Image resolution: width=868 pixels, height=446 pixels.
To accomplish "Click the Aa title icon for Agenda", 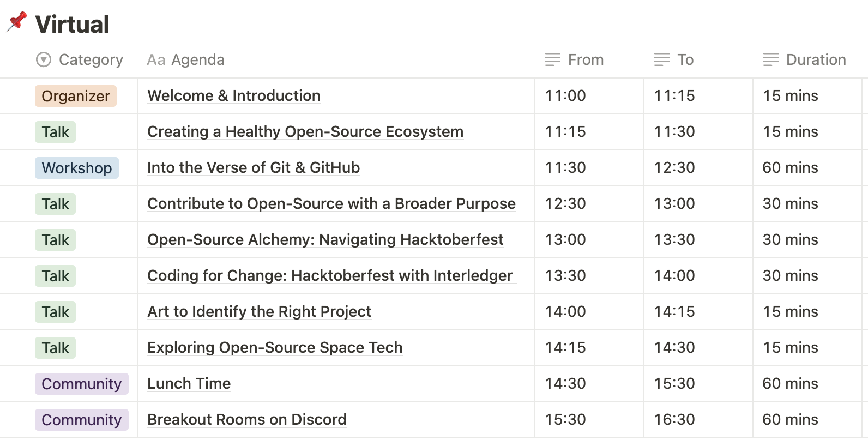I will click(156, 59).
